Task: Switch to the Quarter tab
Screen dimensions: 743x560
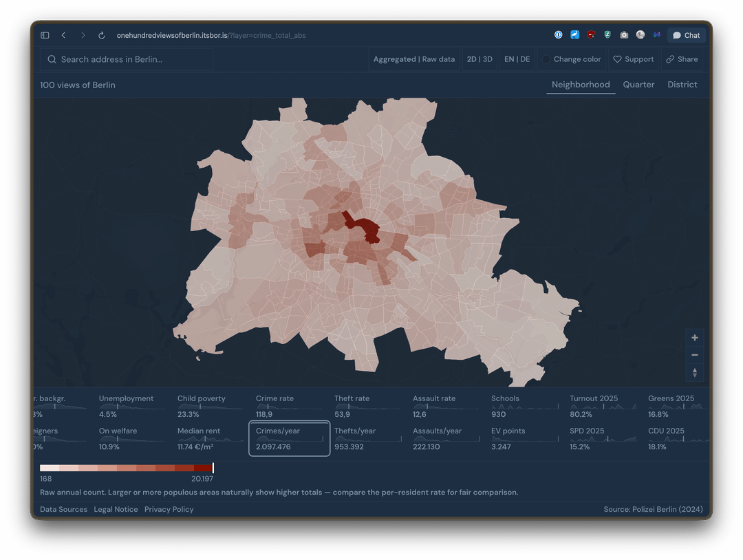Action: tap(638, 85)
